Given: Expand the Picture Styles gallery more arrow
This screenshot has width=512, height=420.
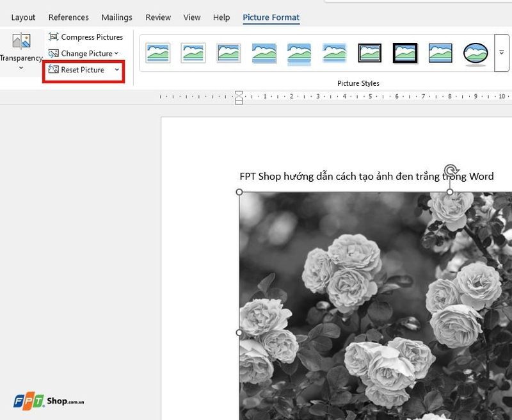Looking at the screenshot, I should tap(502, 52).
